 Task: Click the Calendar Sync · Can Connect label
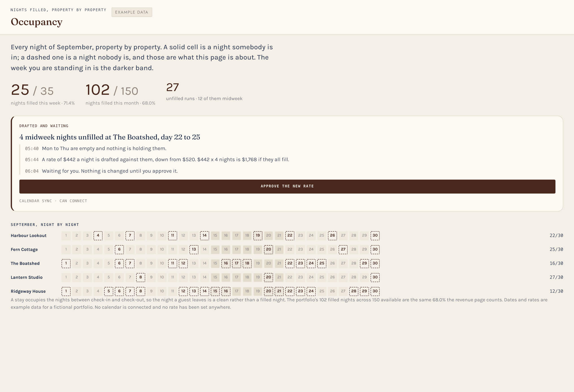(x=53, y=201)
